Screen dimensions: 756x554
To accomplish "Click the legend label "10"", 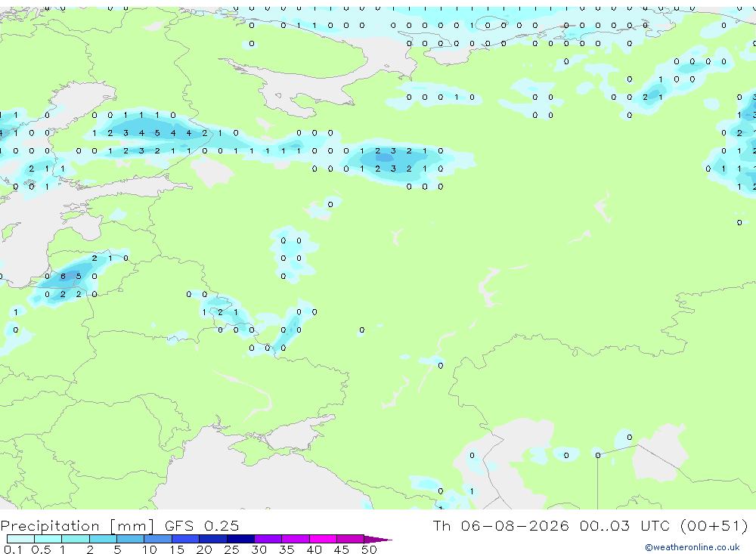I will point(150,549).
